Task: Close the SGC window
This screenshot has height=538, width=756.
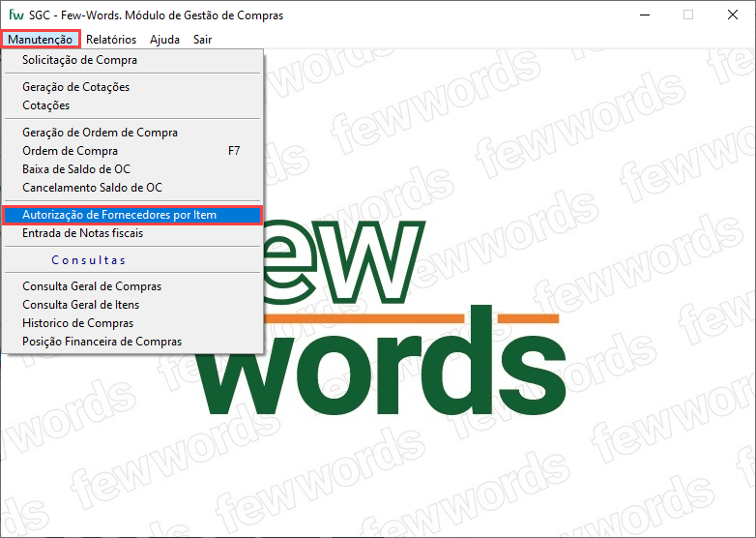Action: pyautogui.click(x=733, y=15)
